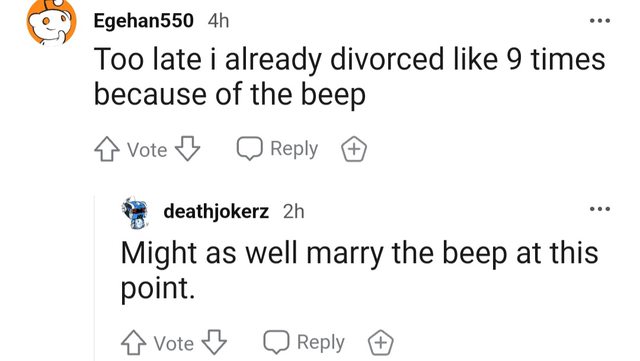Open deathjokerz avatar image
This screenshot has height=361, width=640.
[x=135, y=212]
